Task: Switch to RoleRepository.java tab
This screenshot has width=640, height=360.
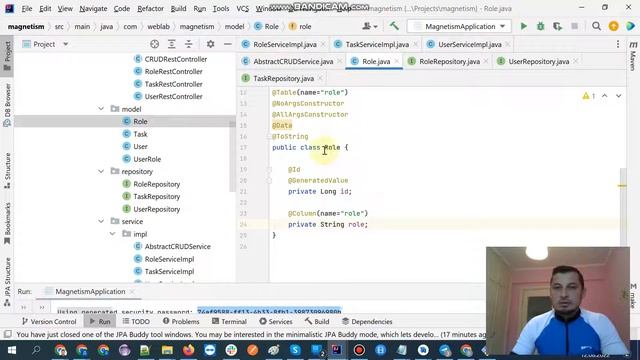Action: [x=449, y=62]
